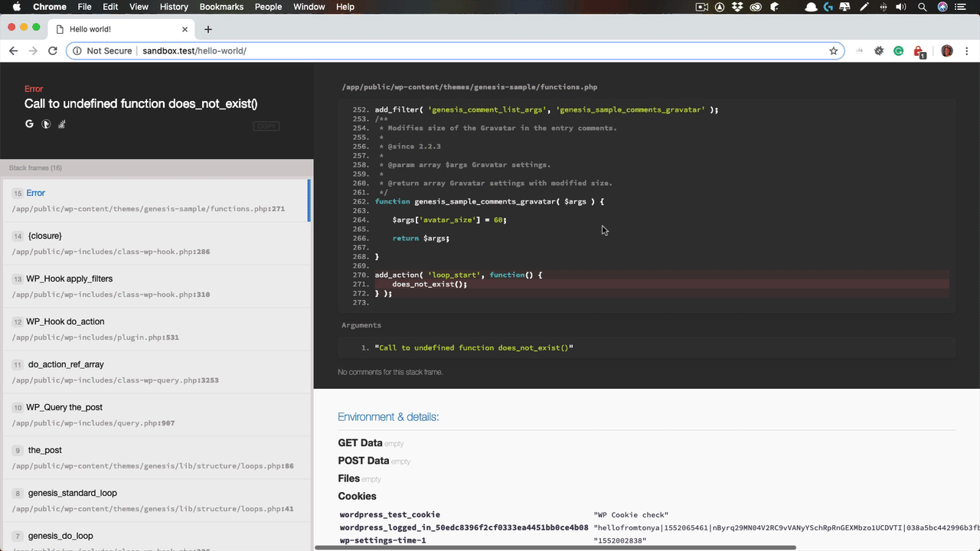
Task: Open the Chrome profile avatar
Action: pyautogui.click(x=947, y=51)
